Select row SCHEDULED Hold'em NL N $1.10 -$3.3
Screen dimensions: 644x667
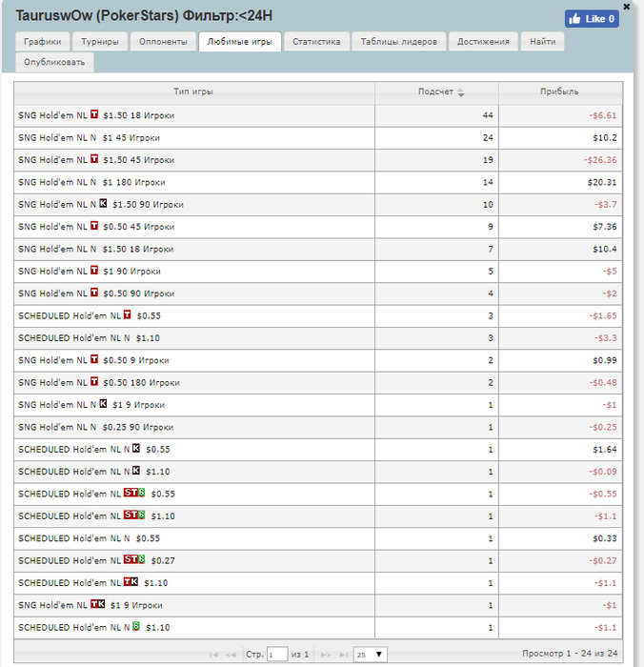pyautogui.click(x=318, y=337)
